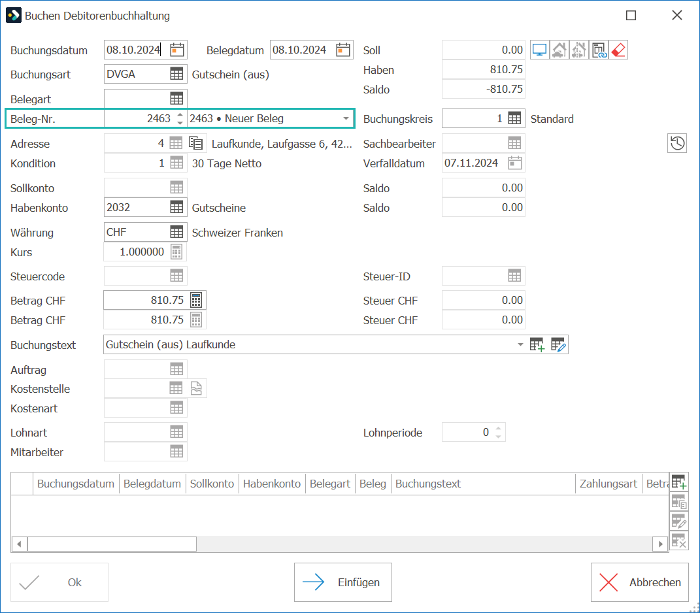Click the horizontal scrollbar right arrow
Screen dimensions: 700x613
660,544
